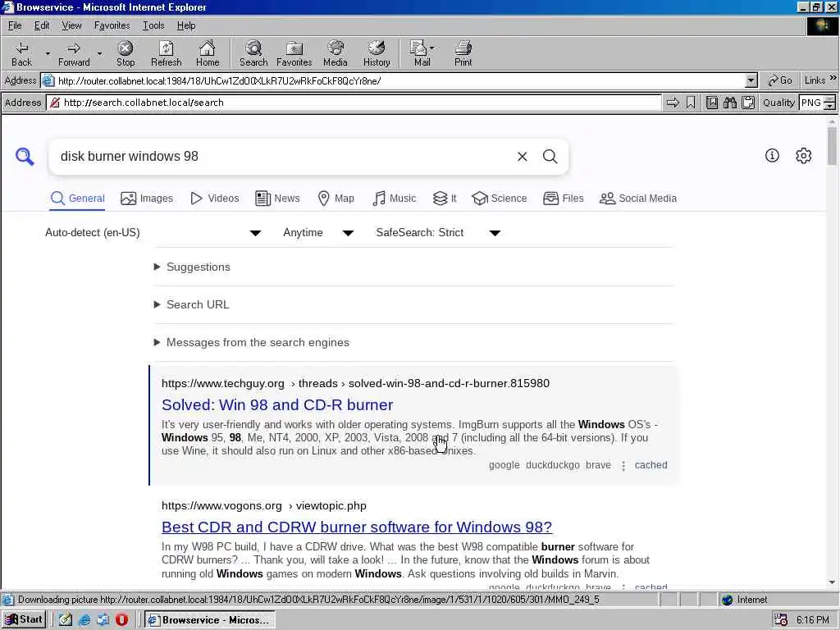
Task: Switch to the Files tab
Action: tap(563, 199)
